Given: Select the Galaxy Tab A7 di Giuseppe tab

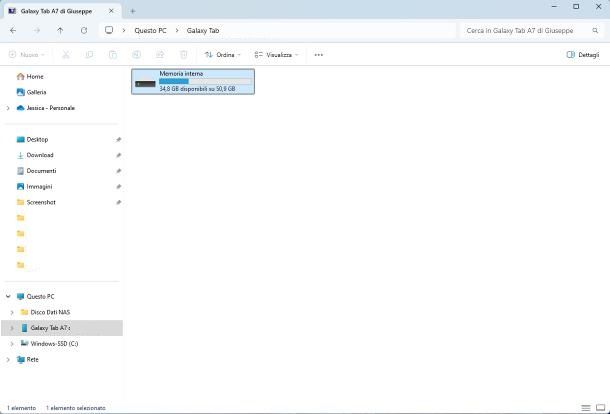Looking at the screenshot, I should pos(55,10).
